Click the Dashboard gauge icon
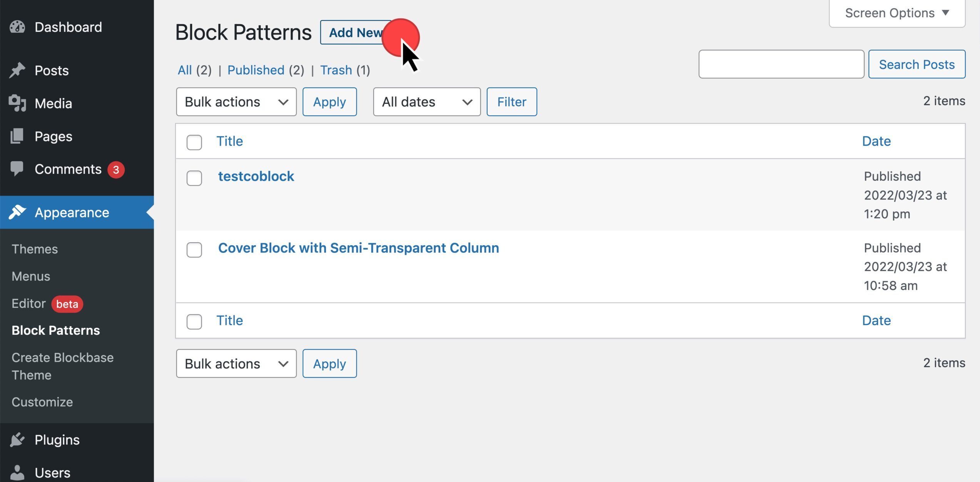This screenshot has height=482, width=980. 17,27
